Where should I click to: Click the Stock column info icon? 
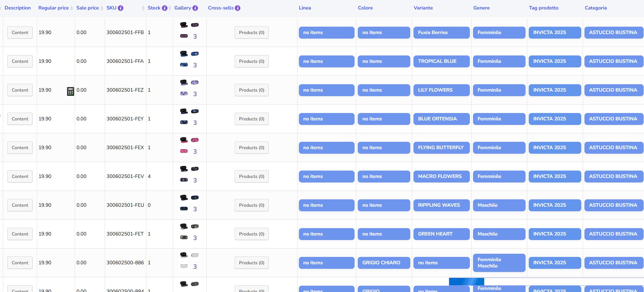point(164,8)
